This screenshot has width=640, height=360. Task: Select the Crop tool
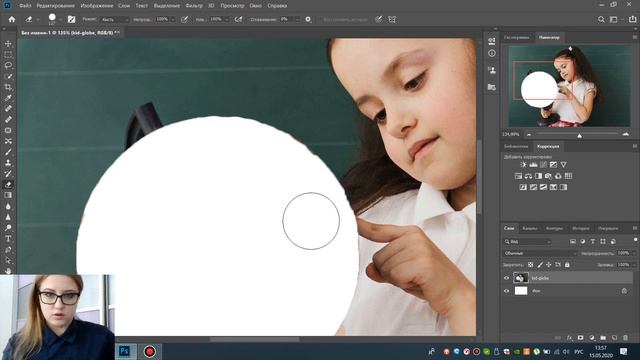(8, 87)
